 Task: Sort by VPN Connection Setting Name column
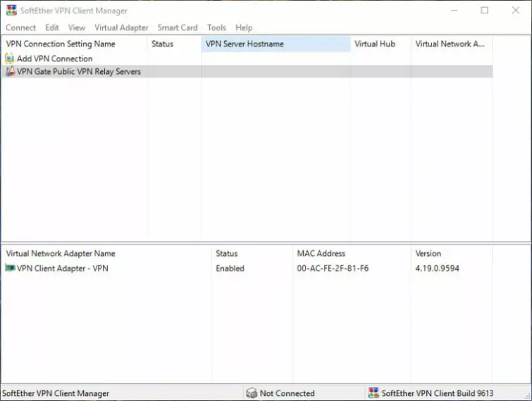click(61, 44)
